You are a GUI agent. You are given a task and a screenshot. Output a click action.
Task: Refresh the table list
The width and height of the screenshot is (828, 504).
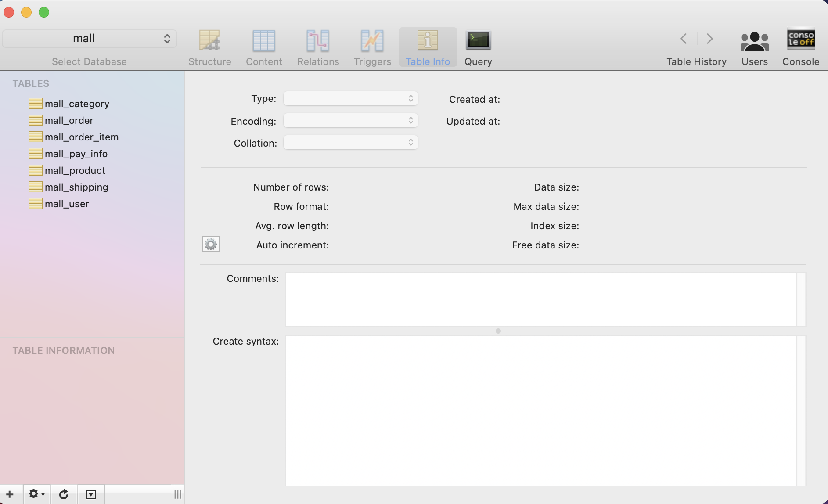pyautogui.click(x=64, y=494)
